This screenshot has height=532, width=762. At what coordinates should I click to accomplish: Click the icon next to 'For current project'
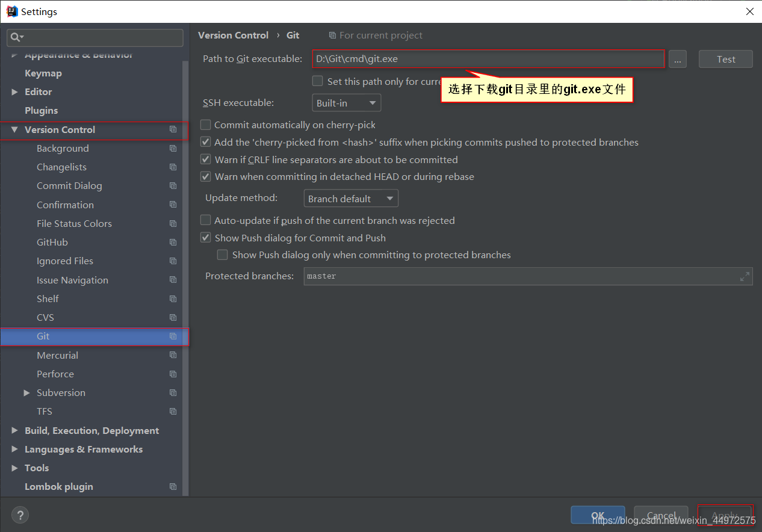point(332,36)
